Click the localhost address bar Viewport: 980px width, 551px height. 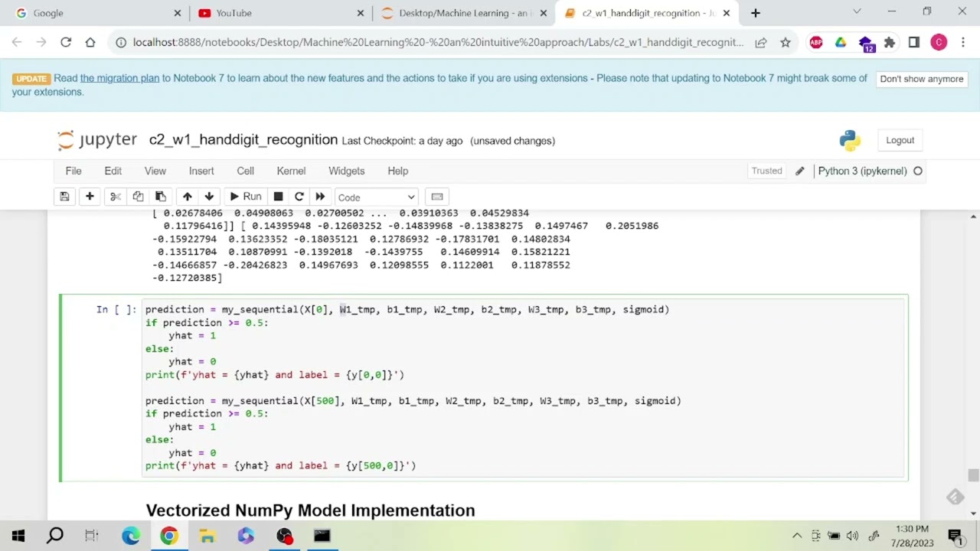(438, 43)
